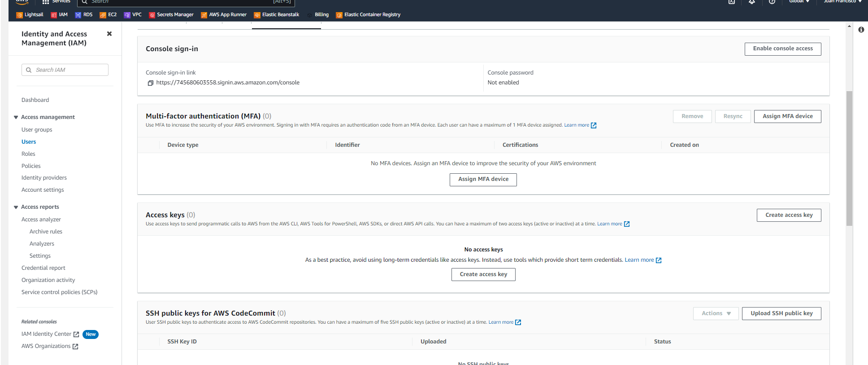Screen dimensions: 868x365
Task: Open the Global region dropdown
Action: tap(799, 1)
